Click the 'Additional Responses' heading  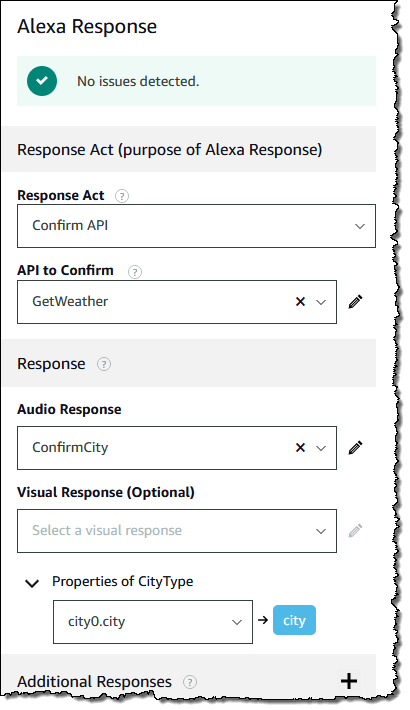pos(94,682)
